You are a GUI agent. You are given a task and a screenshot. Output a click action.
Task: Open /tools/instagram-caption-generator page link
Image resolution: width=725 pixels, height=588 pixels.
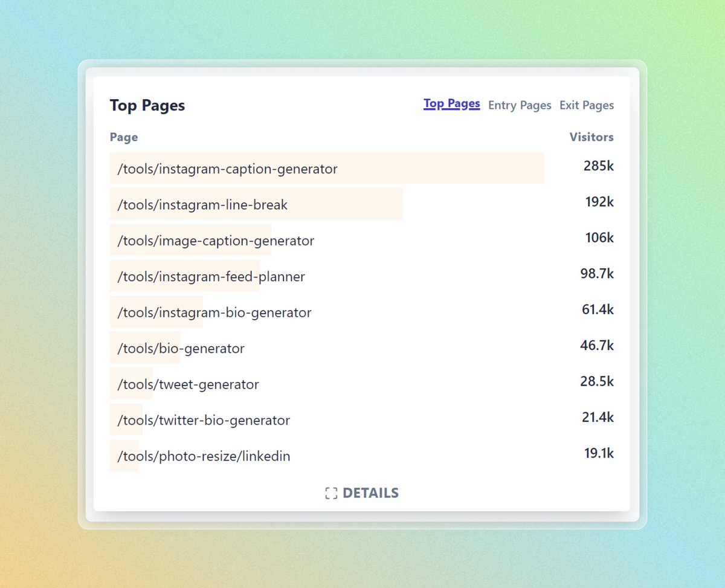point(227,169)
